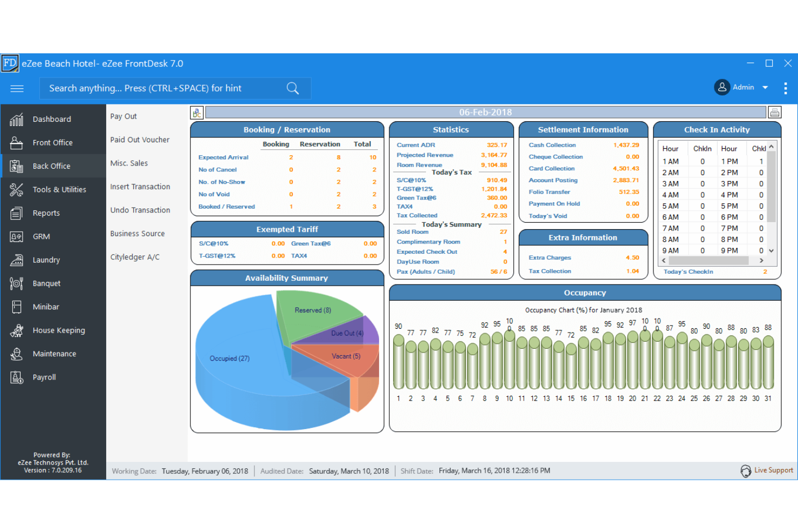
Task: Open the Front Office section
Action: 52,143
